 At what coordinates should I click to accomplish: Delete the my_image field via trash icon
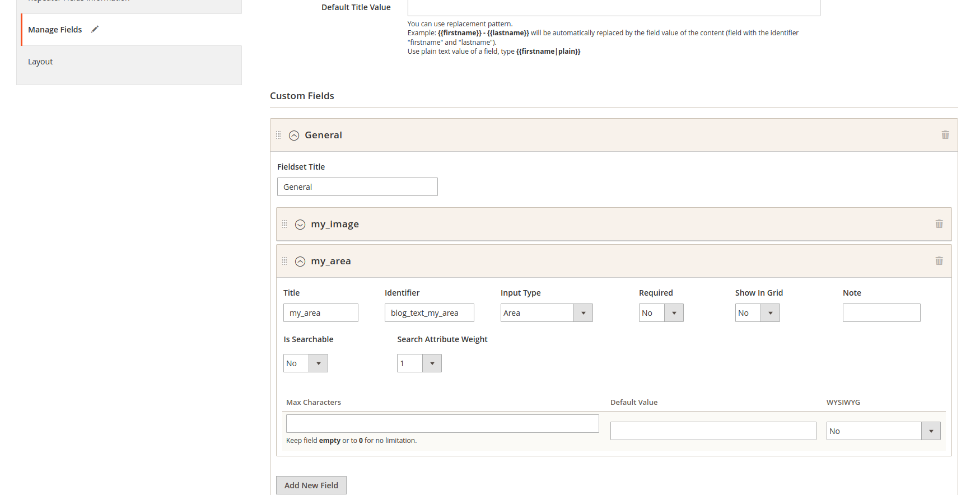point(939,223)
